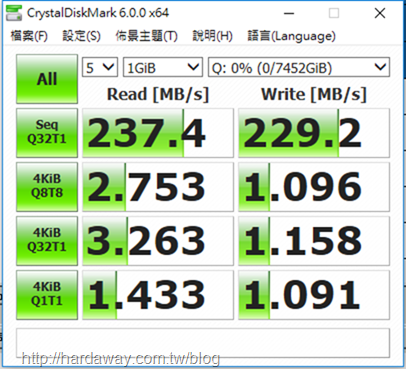Click the empty comment field at bottom

click(203, 343)
